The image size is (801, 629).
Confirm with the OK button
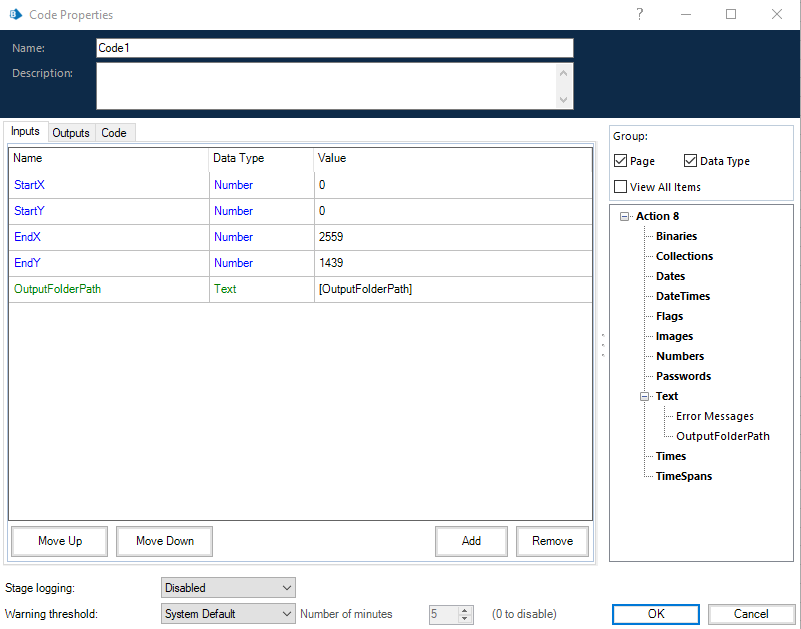[655, 614]
